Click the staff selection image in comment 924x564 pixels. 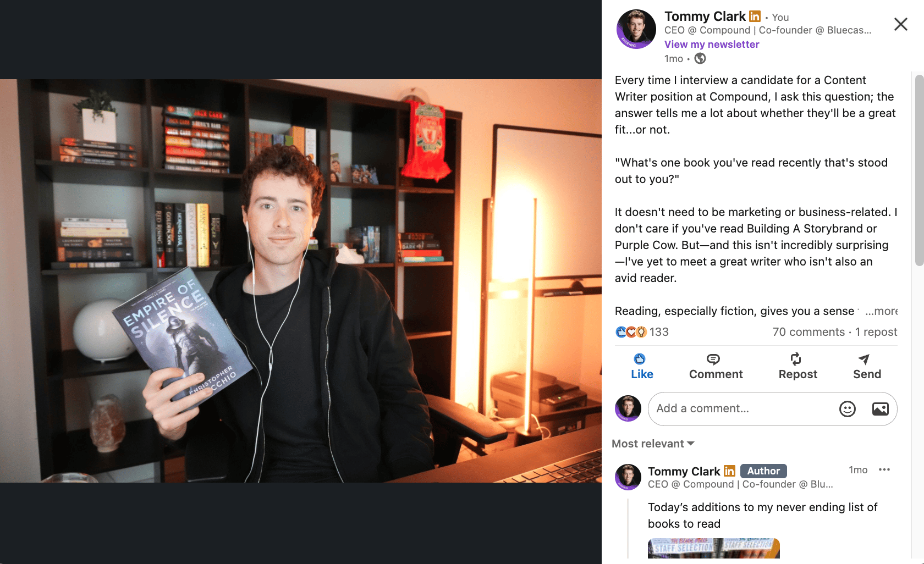pyautogui.click(x=713, y=549)
